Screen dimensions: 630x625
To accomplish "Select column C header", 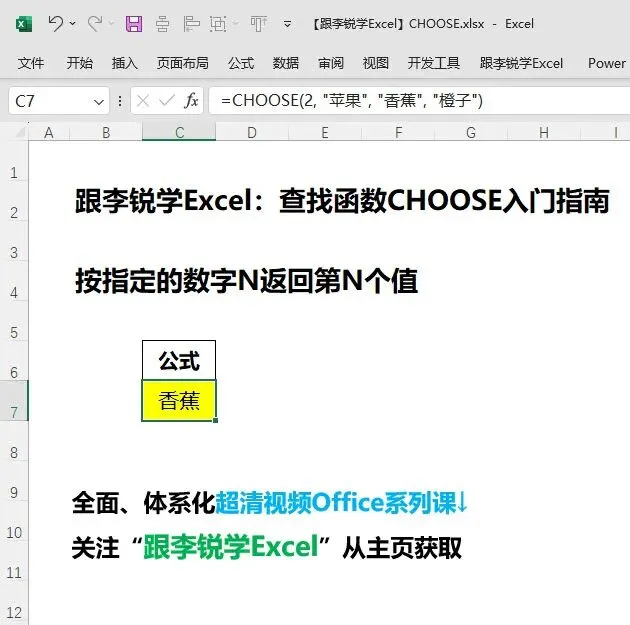I will (x=179, y=133).
